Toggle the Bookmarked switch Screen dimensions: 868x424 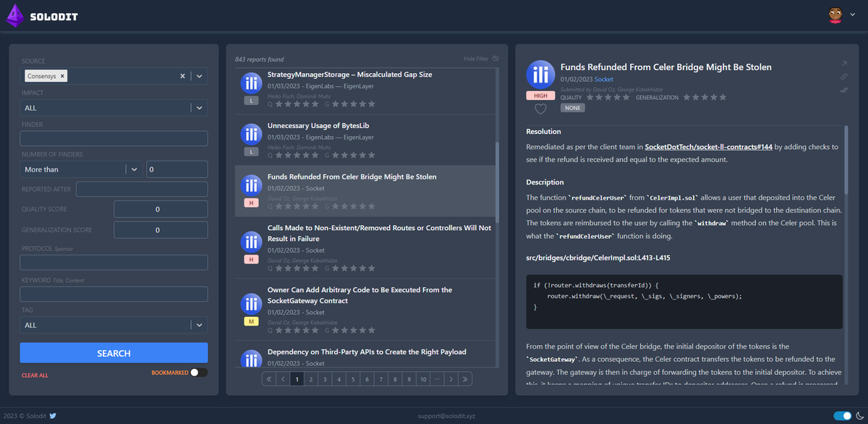pyautogui.click(x=198, y=373)
